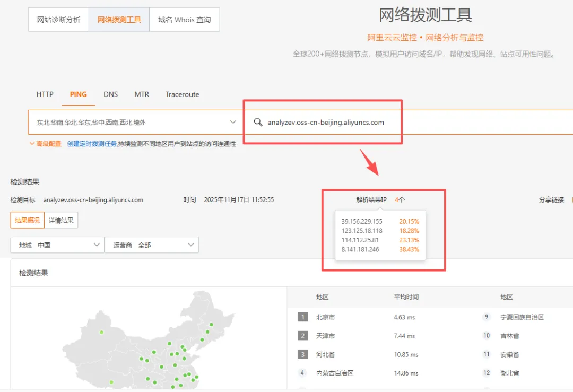
Task: Click the chevron on the 运营商 filter
Action: click(x=190, y=245)
